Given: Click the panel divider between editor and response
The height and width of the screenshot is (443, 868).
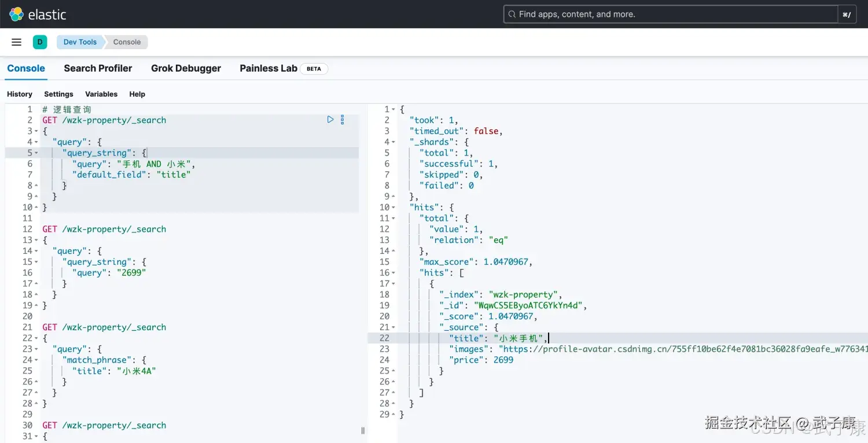Looking at the screenshot, I should 363,431.
